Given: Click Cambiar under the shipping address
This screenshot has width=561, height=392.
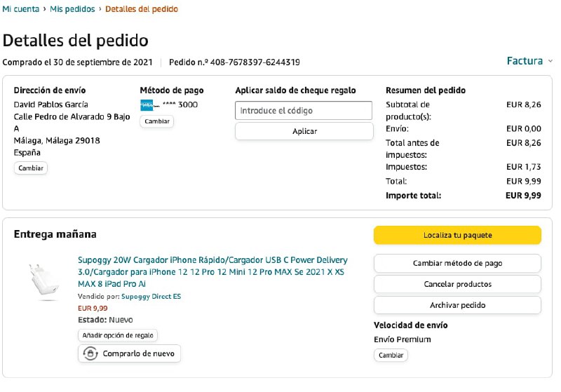Looking at the screenshot, I should pyautogui.click(x=31, y=168).
